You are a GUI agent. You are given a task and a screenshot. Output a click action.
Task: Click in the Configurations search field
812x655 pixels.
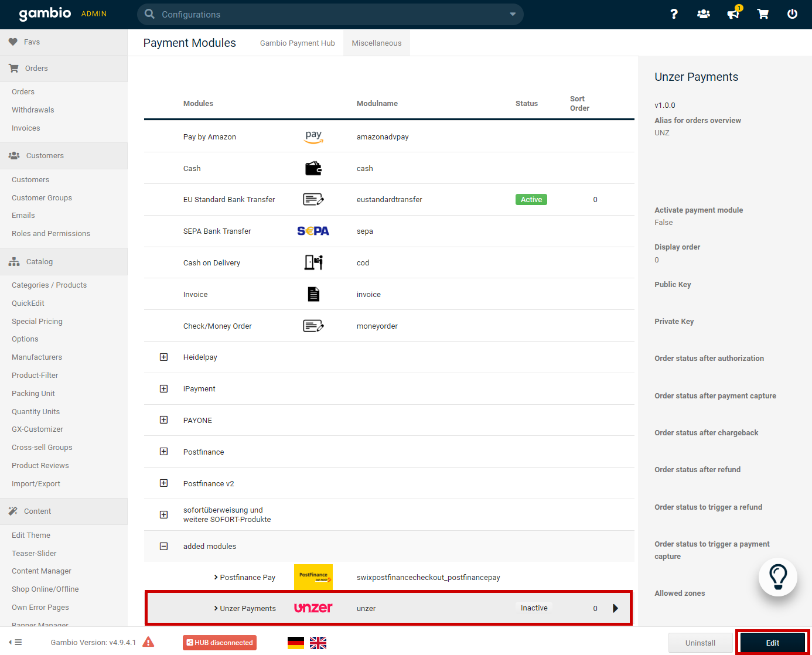[331, 14]
